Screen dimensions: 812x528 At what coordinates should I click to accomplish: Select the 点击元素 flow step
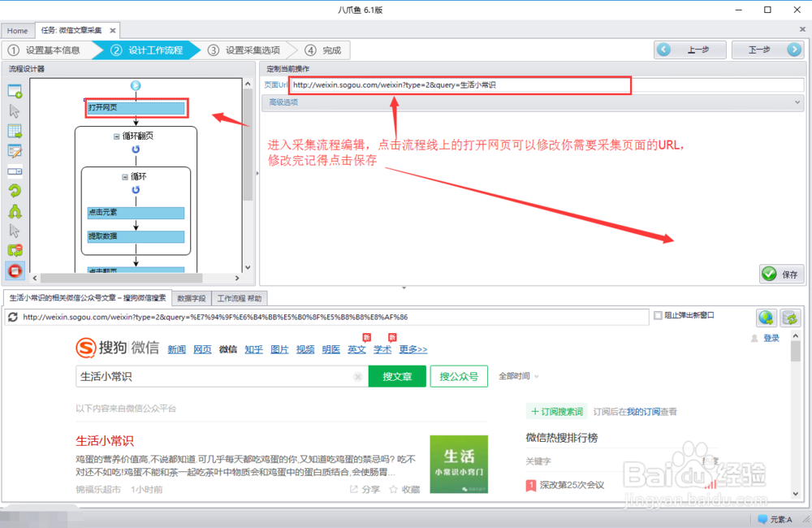pos(136,213)
